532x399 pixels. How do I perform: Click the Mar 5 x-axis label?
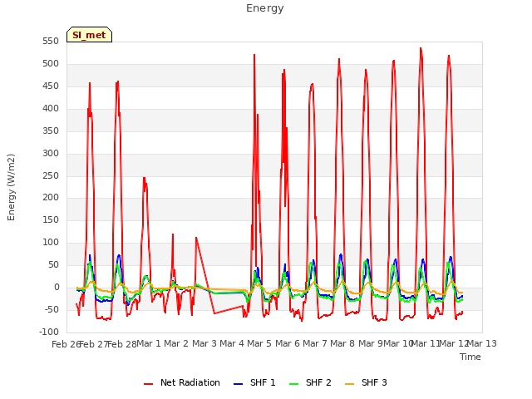[x=259, y=343]
